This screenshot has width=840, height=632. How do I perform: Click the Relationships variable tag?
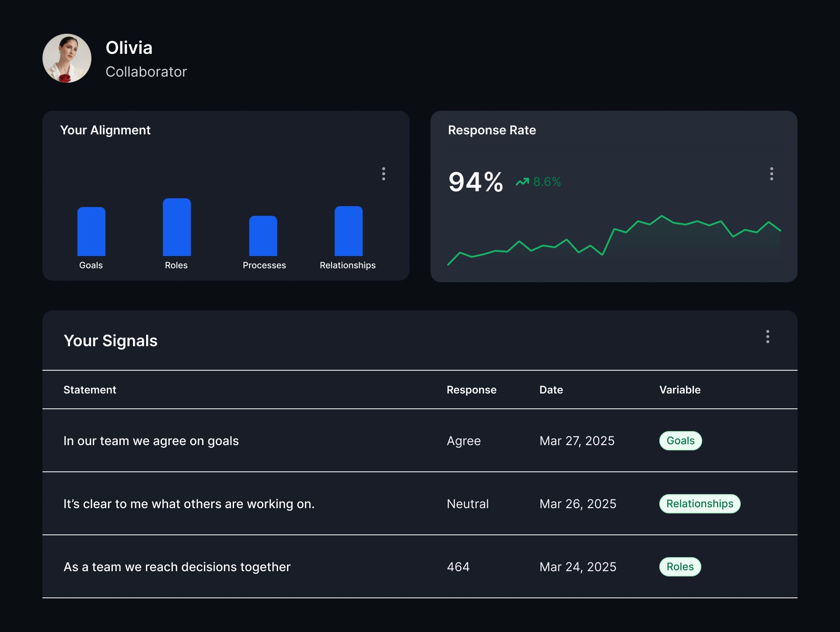tap(700, 504)
